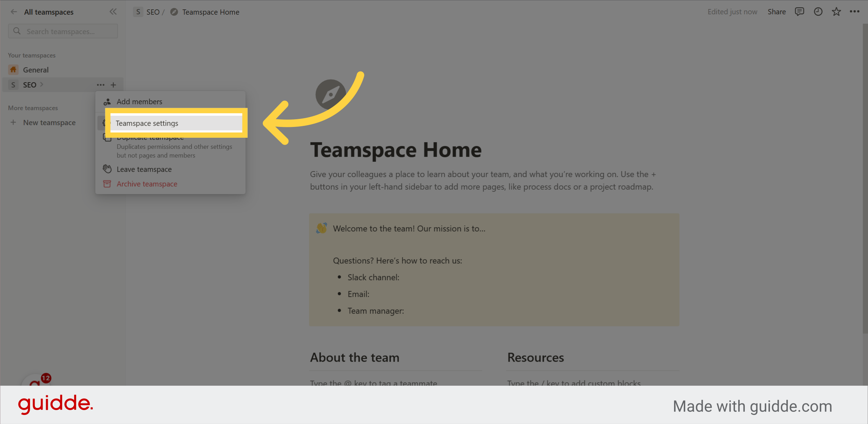Viewport: 868px width, 424px height.
Task: Click the General teamspace house icon
Action: tap(13, 69)
